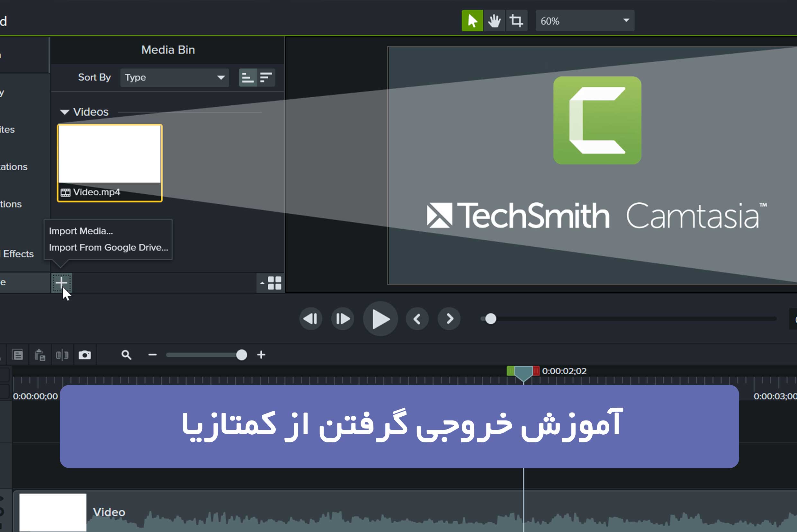This screenshot has width=797, height=532.
Task: Zoom out timeline with minus button
Action: pyautogui.click(x=152, y=355)
